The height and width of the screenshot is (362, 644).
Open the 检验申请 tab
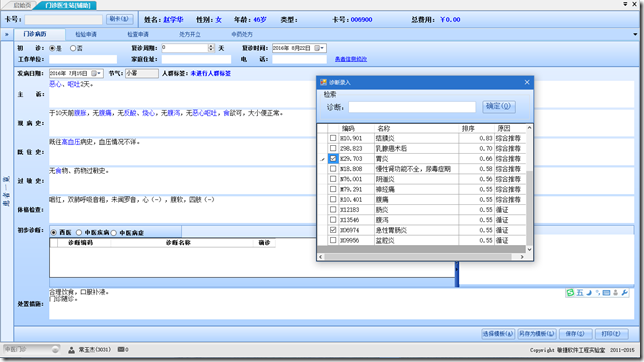pyautogui.click(x=86, y=35)
